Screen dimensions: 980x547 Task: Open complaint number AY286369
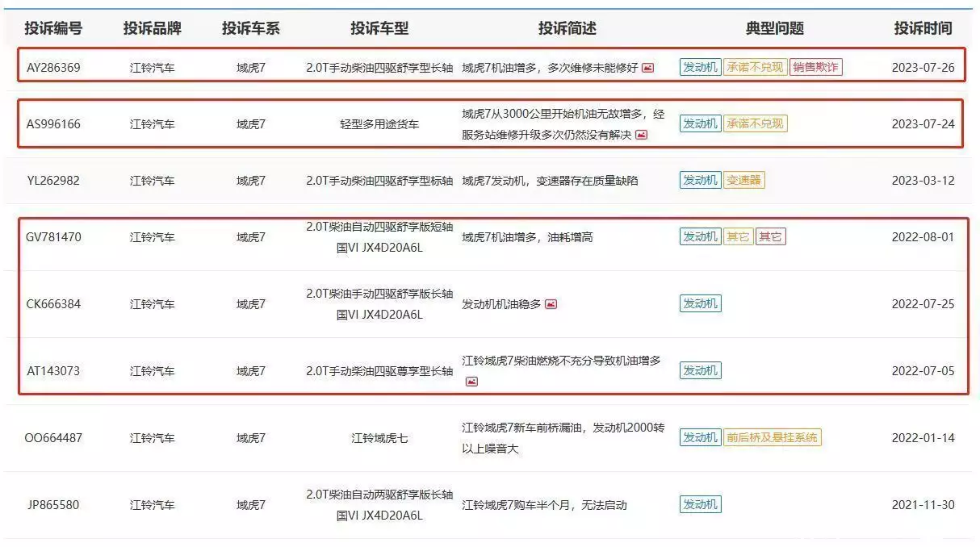tap(53, 68)
